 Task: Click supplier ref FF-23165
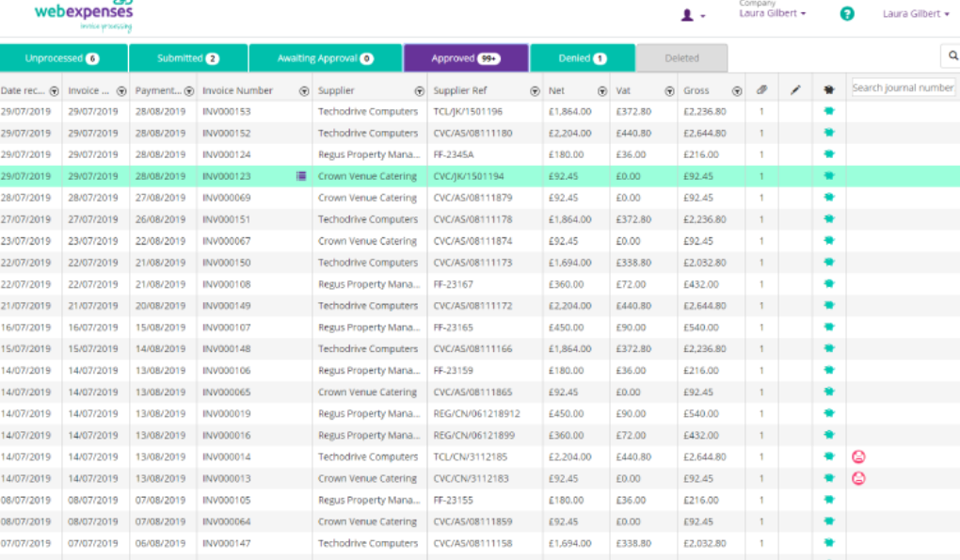(x=453, y=327)
